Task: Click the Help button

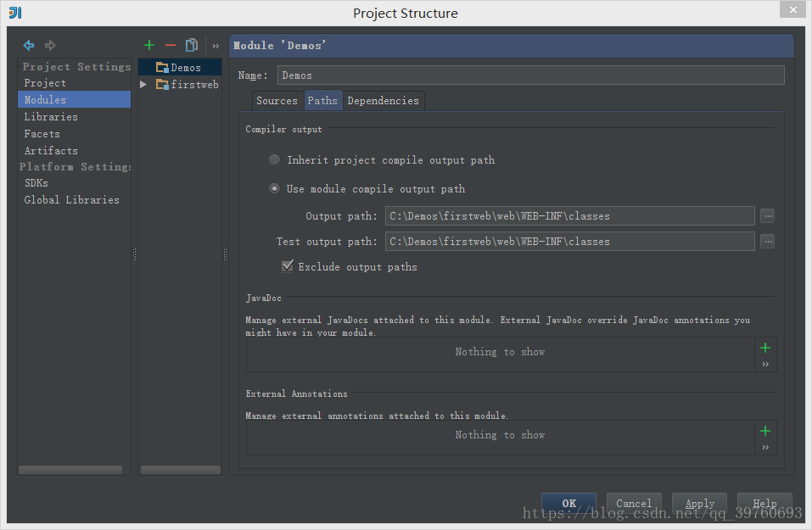Action: 764,503
